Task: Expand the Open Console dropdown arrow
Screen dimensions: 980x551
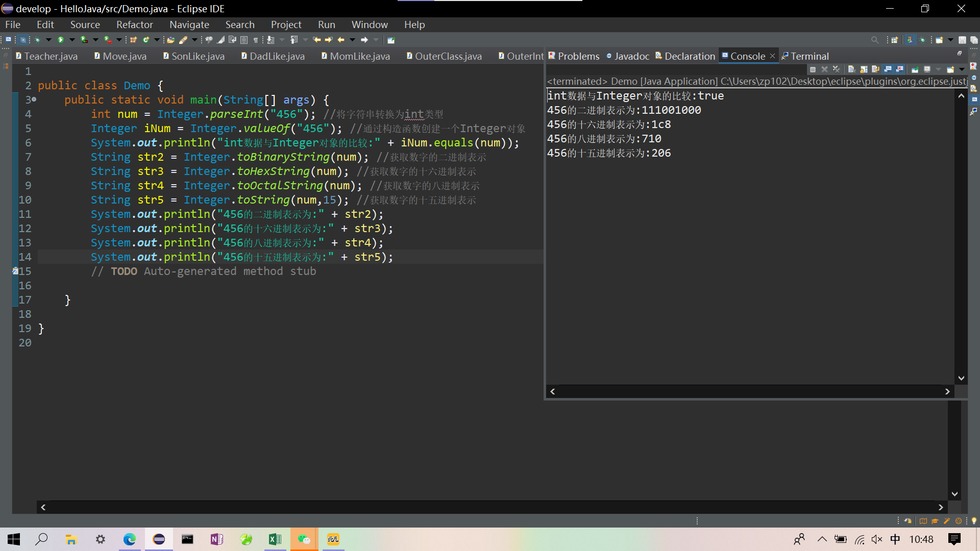Action: (x=962, y=69)
